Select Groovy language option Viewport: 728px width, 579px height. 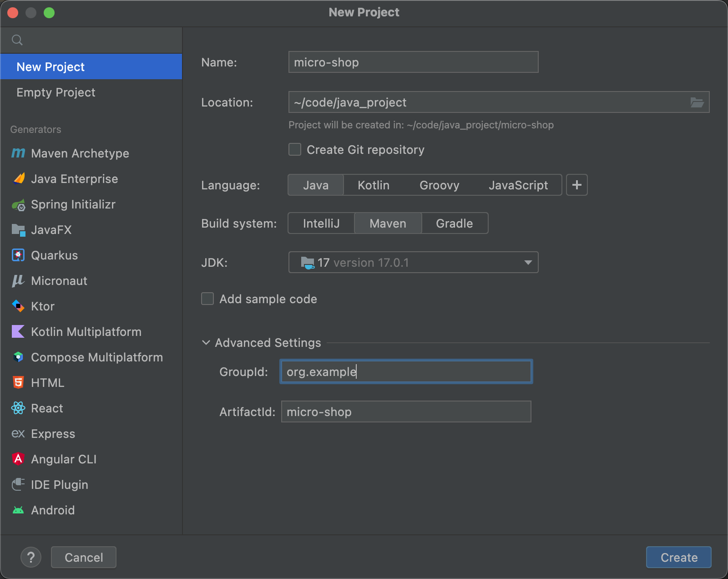(440, 185)
